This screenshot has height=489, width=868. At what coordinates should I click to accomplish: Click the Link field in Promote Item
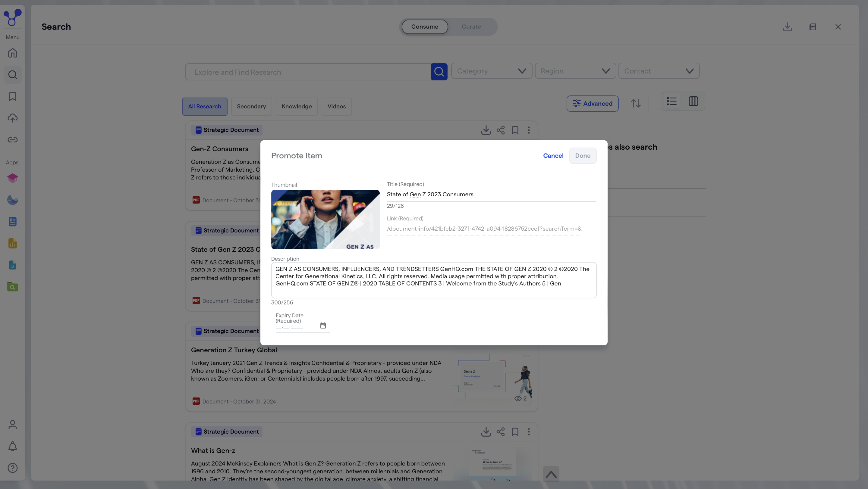pyautogui.click(x=484, y=229)
